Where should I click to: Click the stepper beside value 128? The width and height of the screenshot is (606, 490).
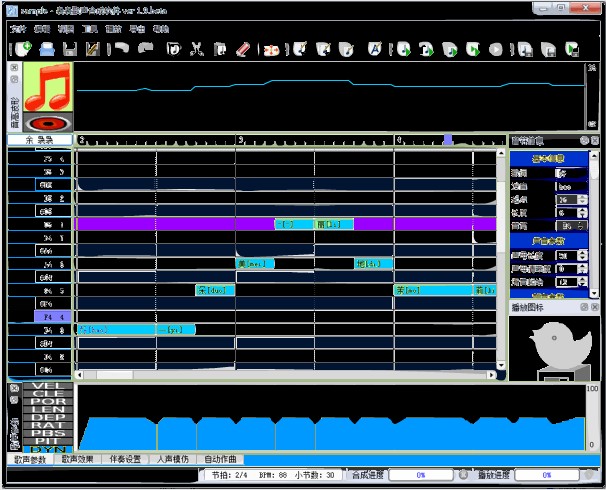point(582,282)
